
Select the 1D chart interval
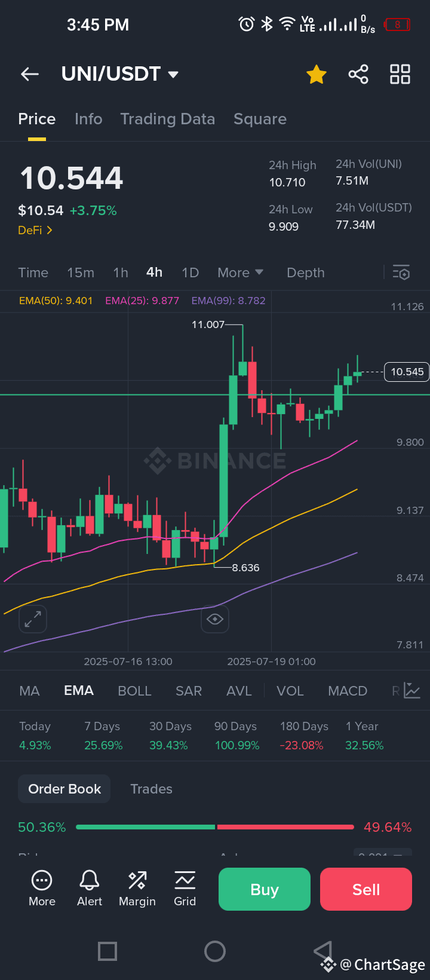(190, 272)
